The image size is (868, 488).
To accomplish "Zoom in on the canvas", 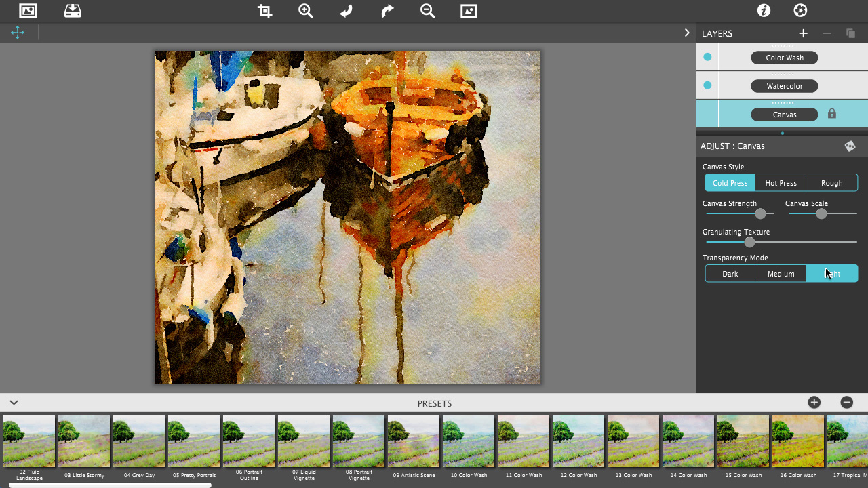I will (x=306, y=11).
